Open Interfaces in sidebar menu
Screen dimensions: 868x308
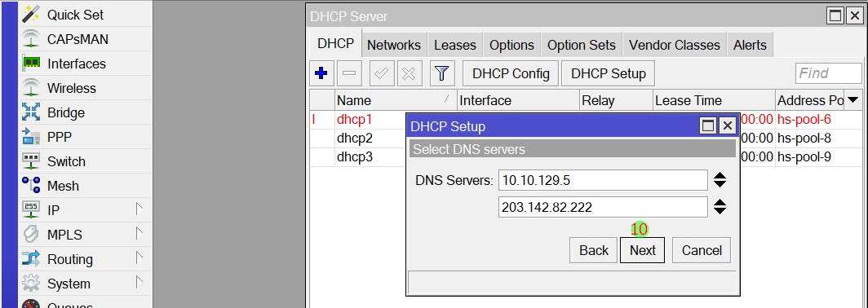click(77, 64)
